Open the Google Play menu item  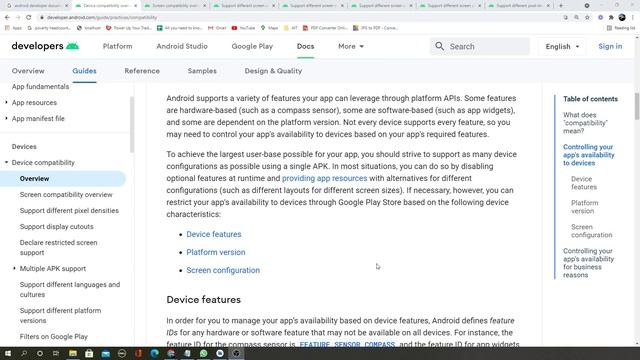[x=252, y=47]
